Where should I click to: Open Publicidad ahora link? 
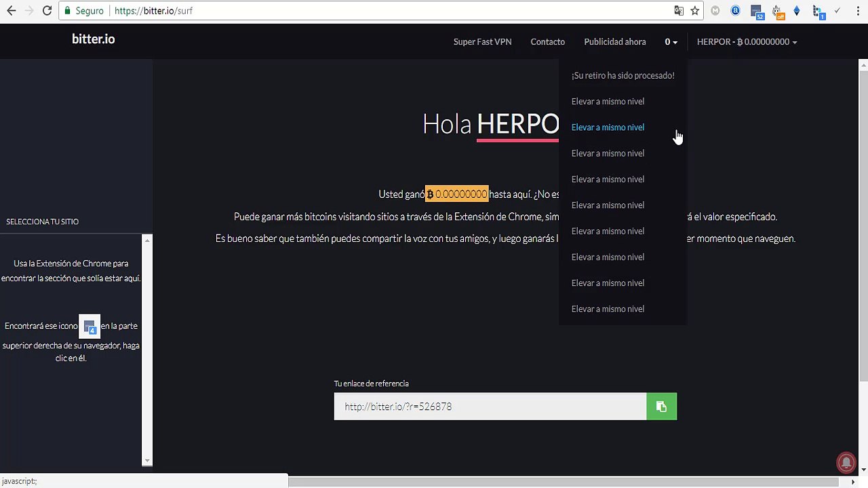coord(614,42)
